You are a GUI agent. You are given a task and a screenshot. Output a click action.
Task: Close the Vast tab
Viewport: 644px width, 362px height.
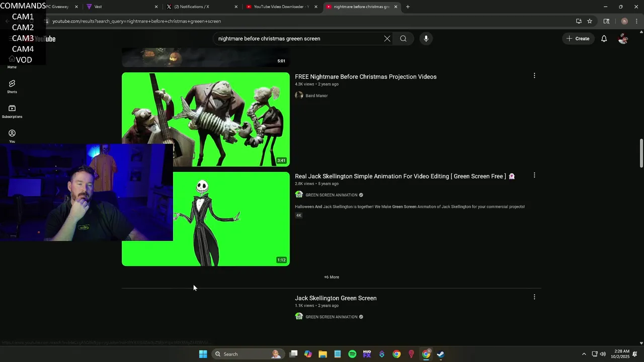pyautogui.click(x=156, y=7)
